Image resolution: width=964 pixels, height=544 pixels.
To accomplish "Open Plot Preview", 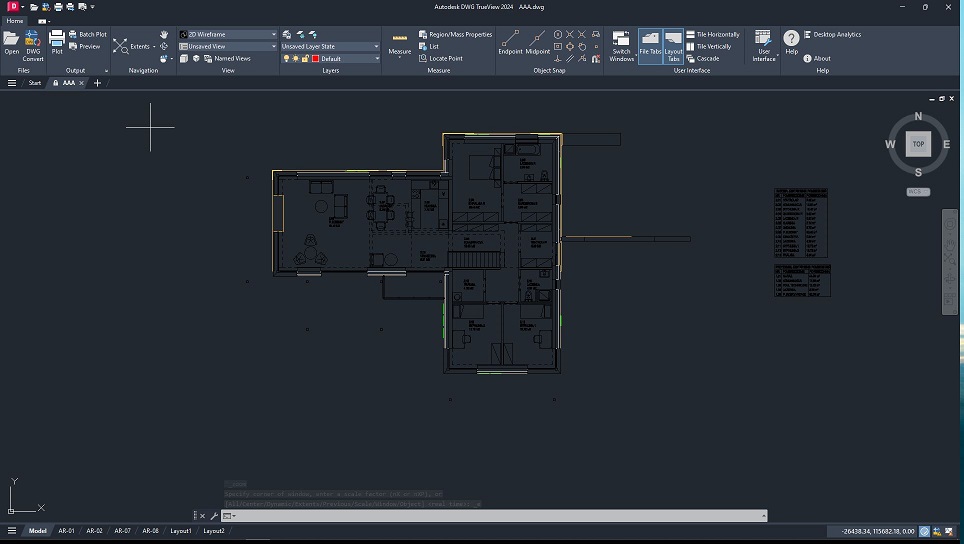I will [x=84, y=46].
